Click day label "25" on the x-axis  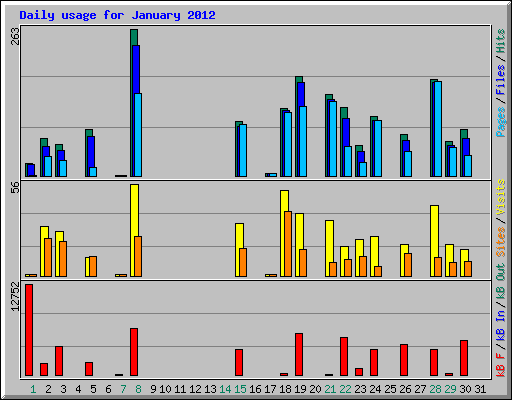coord(390,389)
